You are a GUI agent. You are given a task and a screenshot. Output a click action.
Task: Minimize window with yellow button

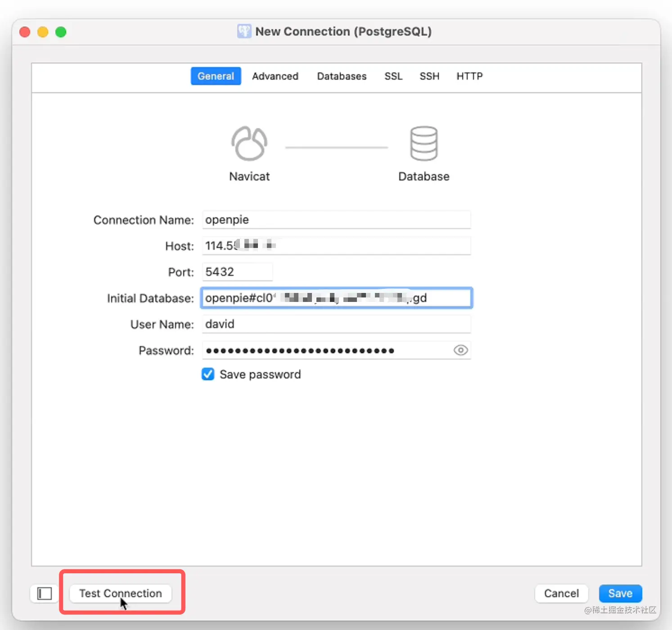point(43,32)
